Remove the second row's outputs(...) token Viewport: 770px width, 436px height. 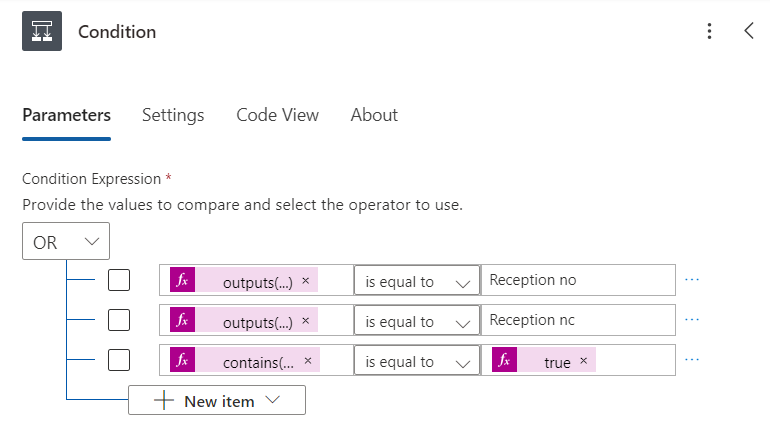(x=305, y=321)
